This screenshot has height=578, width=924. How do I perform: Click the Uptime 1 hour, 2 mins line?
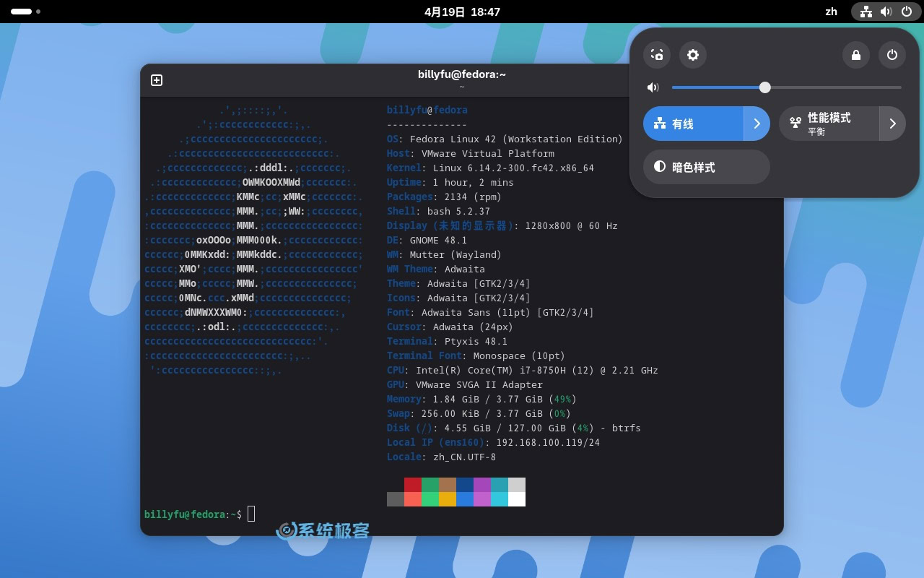(450, 182)
